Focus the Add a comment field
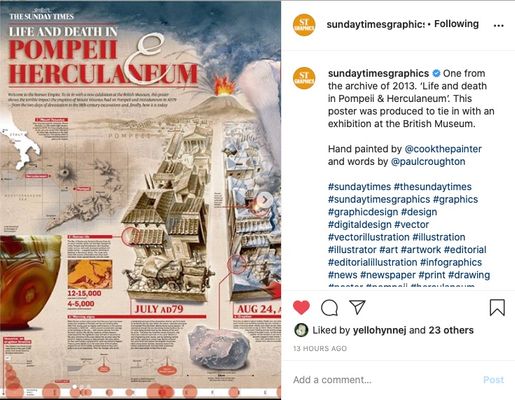Image resolution: width=515 pixels, height=400 pixels. click(385, 380)
